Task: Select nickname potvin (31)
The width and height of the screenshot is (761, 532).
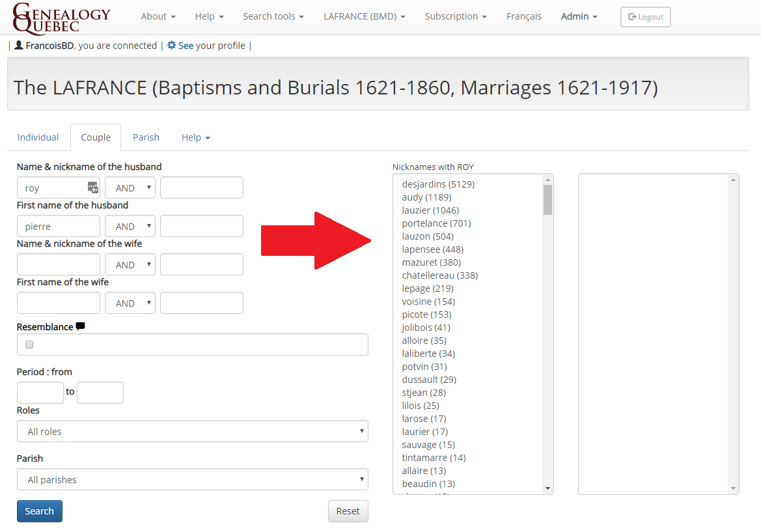Action: point(424,367)
